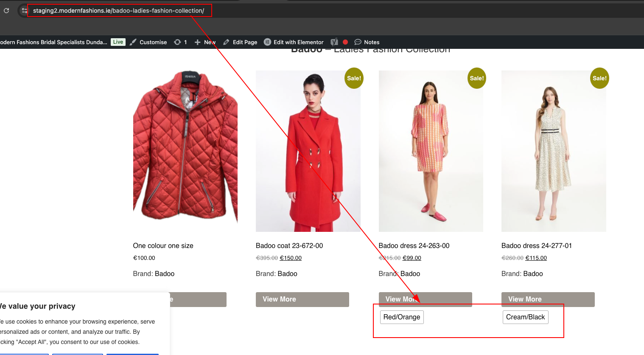The width and height of the screenshot is (644, 355).
Task: Open the red/orange patterned dress image
Action: tap(431, 151)
